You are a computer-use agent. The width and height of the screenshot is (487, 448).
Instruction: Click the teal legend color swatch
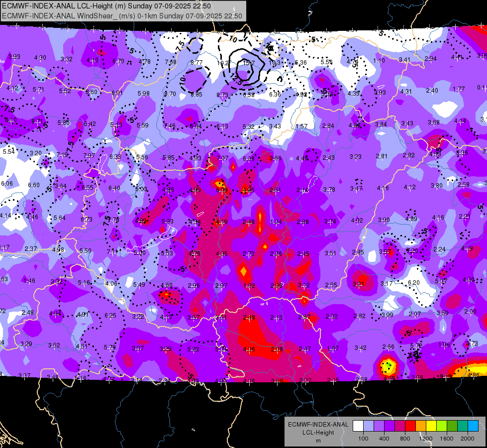click(x=463, y=426)
